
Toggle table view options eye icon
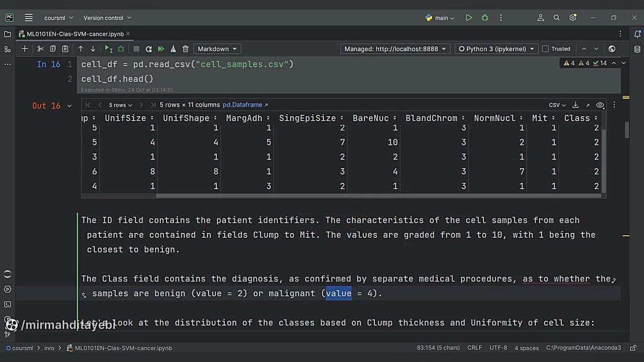[600, 105]
